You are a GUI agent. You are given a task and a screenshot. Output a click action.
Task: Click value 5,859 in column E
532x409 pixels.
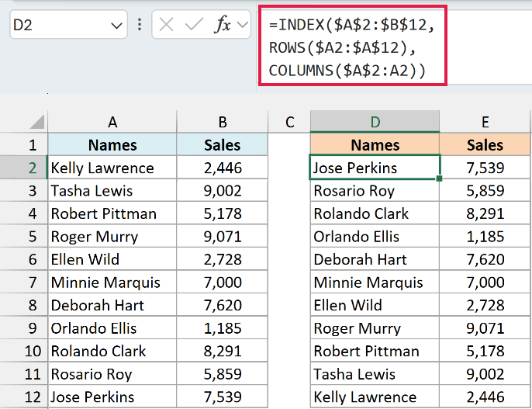click(485, 190)
